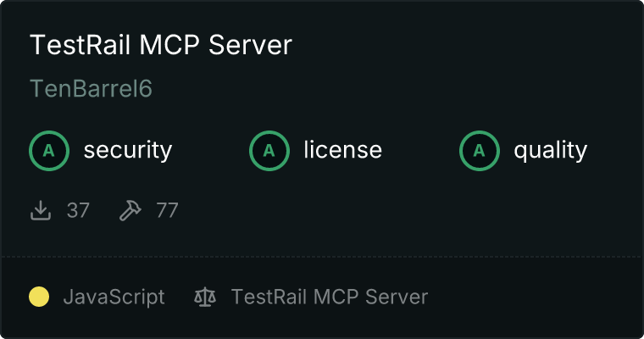Screen dimensions: 644x339
Task: Click the download count 37
Action: 78,210
